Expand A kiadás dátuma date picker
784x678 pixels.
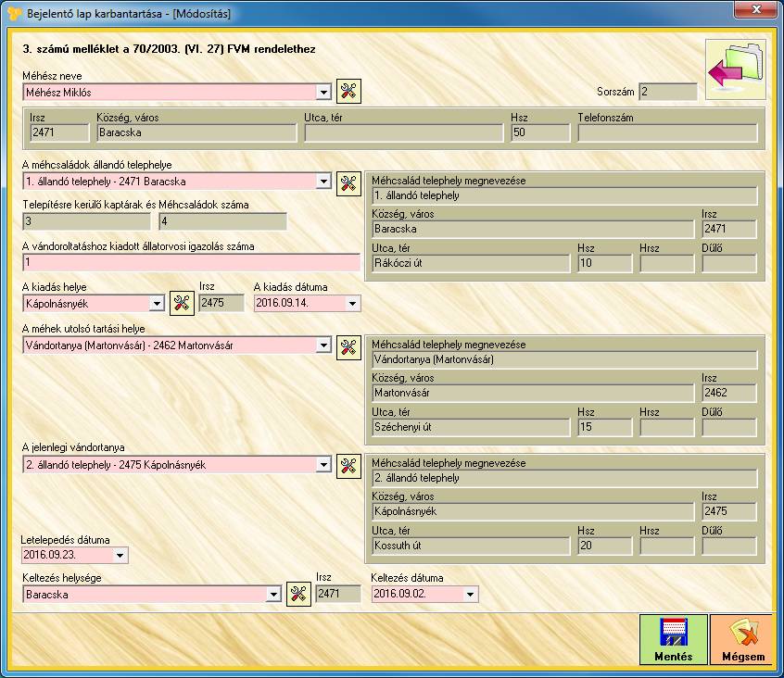(353, 304)
